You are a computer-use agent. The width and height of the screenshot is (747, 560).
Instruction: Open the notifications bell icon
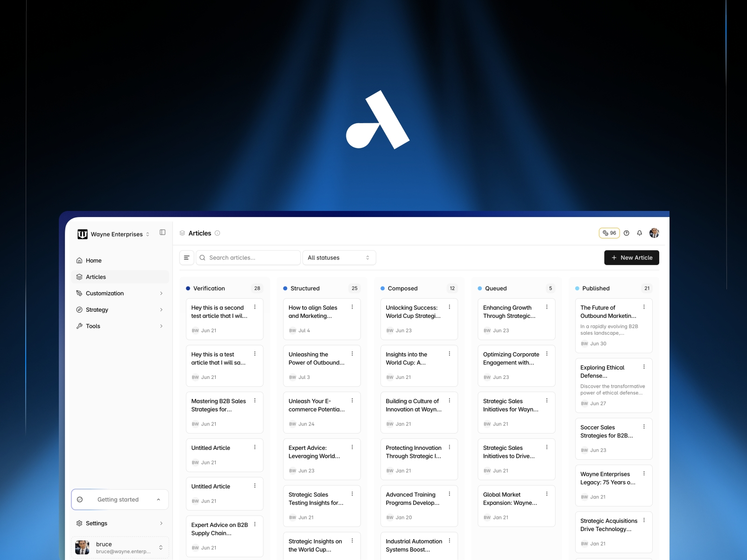tap(640, 233)
